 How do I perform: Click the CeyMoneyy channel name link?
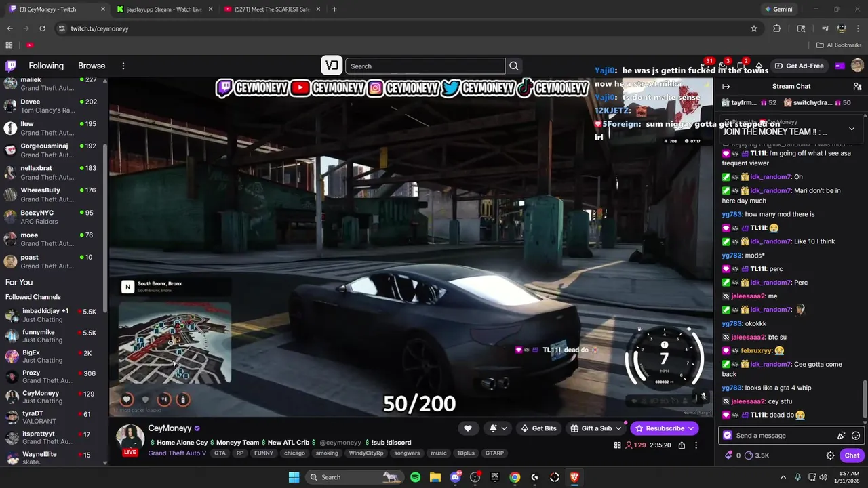[170, 428]
